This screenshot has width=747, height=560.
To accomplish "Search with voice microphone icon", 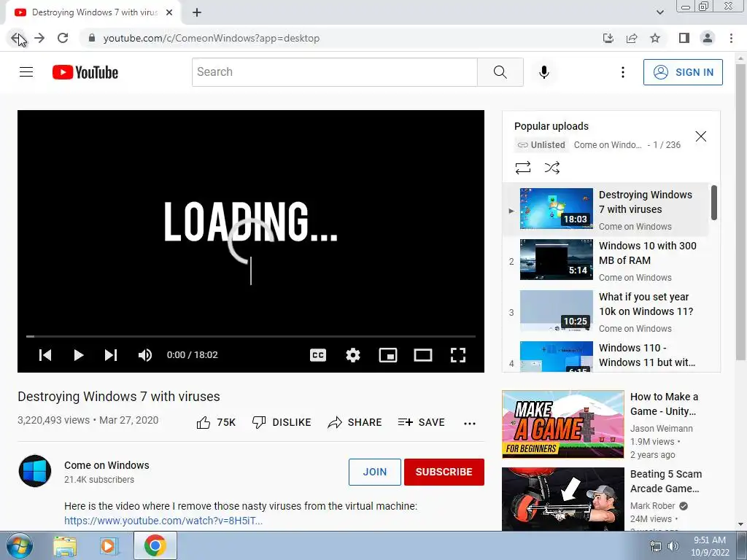I will pyautogui.click(x=544, y=72).
